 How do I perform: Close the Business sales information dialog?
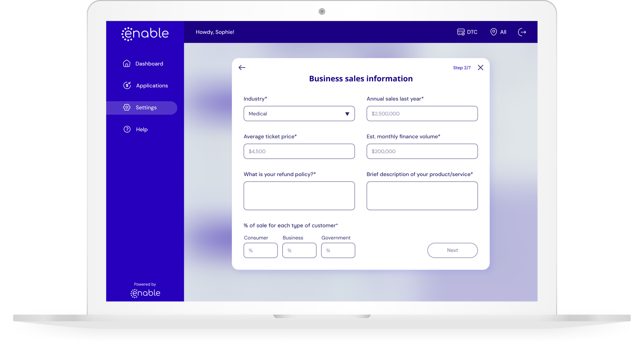point(480,67)
